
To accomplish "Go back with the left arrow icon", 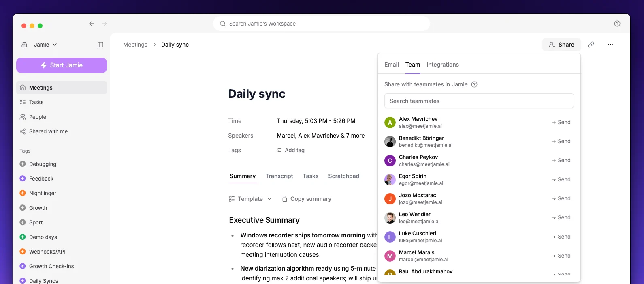I will tap(92, 24).
